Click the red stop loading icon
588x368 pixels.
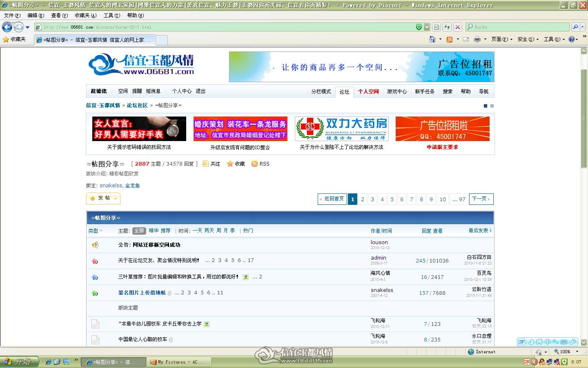[458, 27]
